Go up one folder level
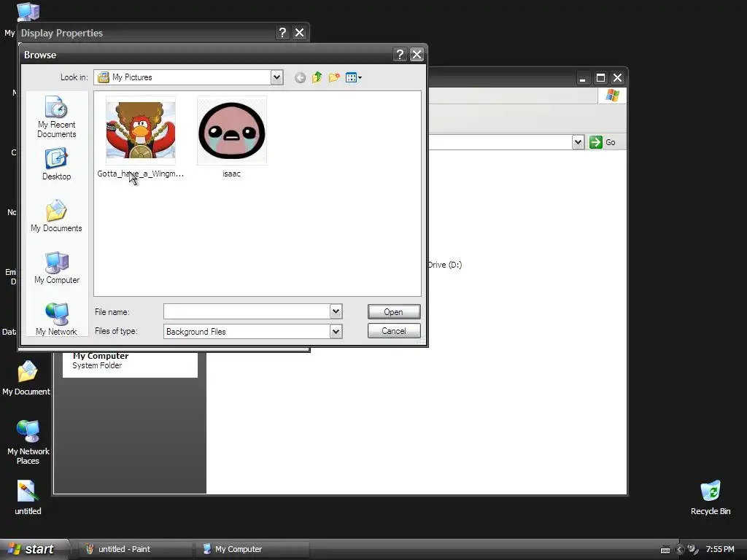 317,77
